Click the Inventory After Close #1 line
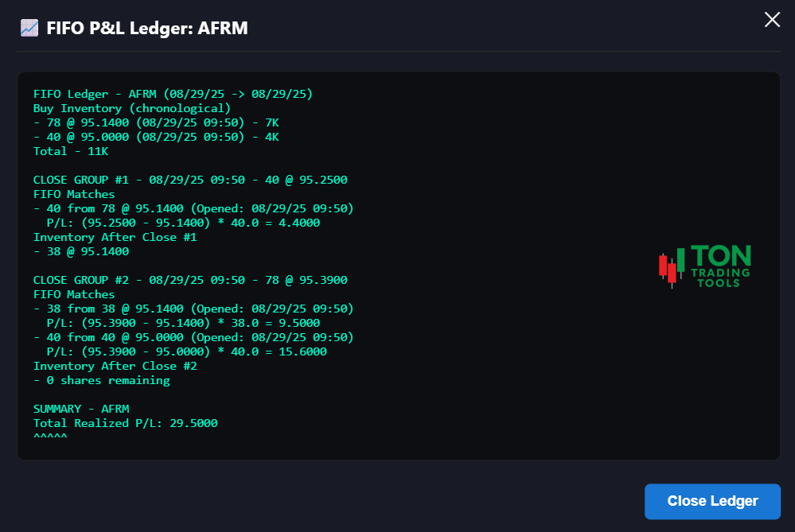The height and width of the screenshot is (532, 795). [x=115, y=237]
